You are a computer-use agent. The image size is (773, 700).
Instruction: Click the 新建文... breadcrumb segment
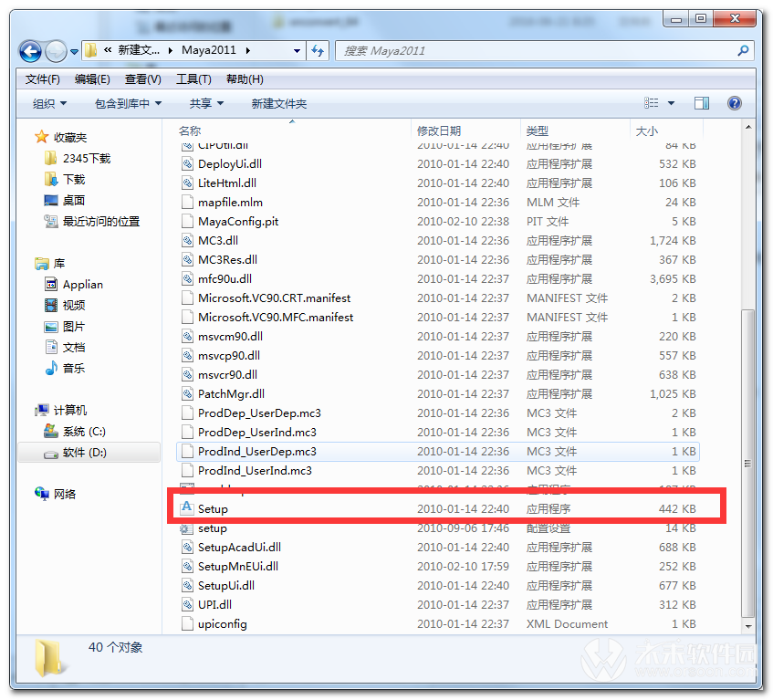coord(139,50)
